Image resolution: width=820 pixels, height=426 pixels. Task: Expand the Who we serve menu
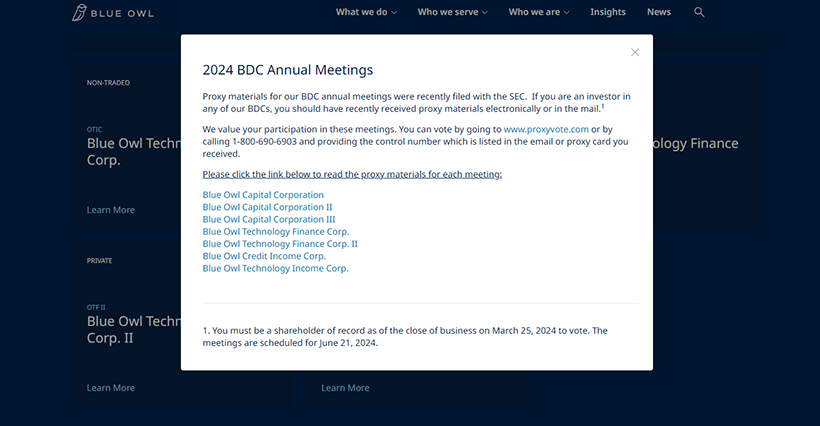click(x=452, y=12)
